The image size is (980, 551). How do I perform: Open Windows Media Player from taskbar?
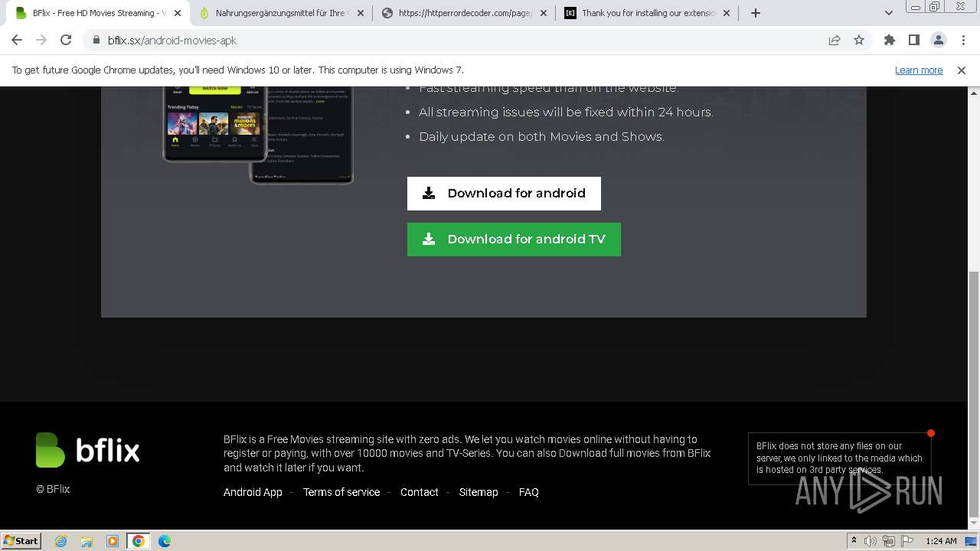[113, 541]
